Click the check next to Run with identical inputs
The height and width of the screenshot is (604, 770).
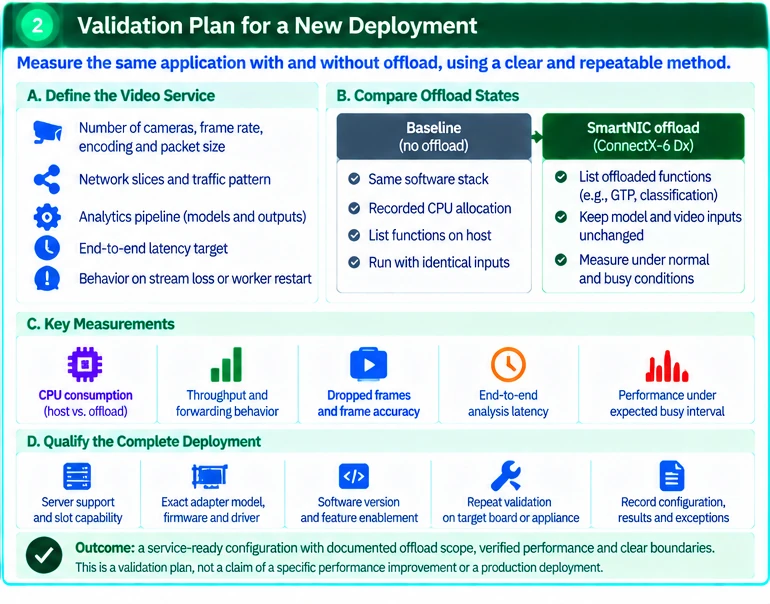[x=354, y=262]
